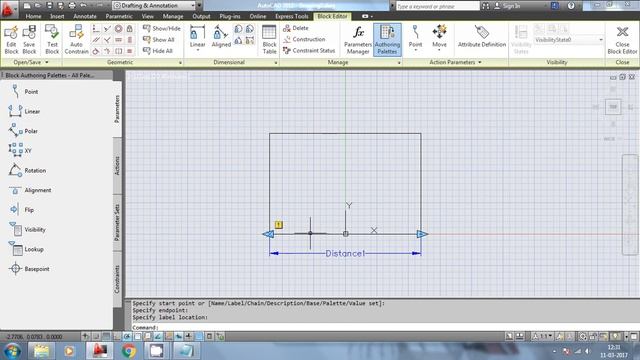Expand the Dimensional panel launcher arrow
Screen dimensions: 640x360
276,63
